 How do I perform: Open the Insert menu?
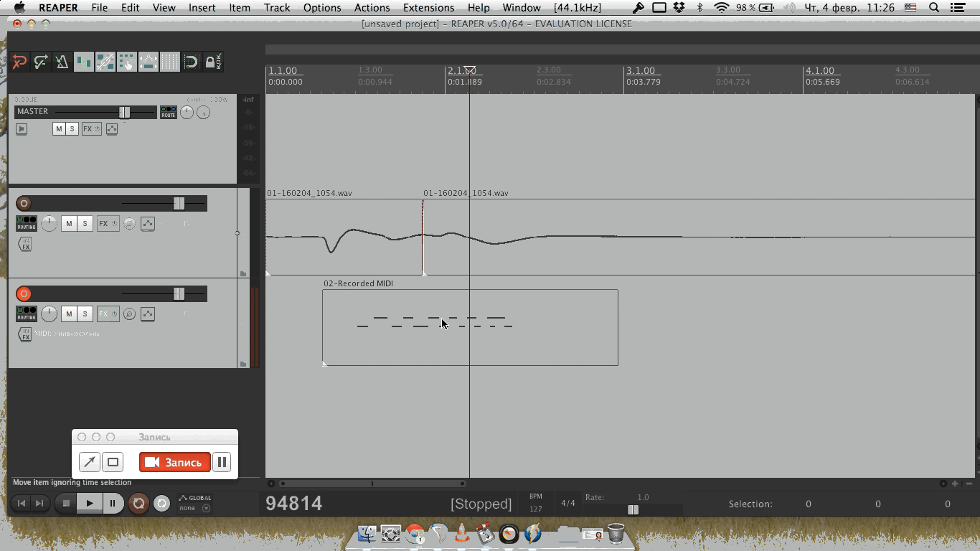coord(202,8)
